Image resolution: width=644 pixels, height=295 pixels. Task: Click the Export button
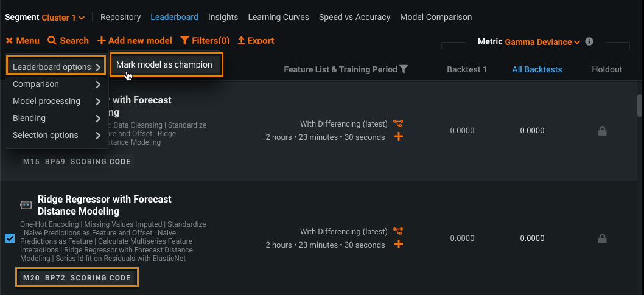(256, 41)
